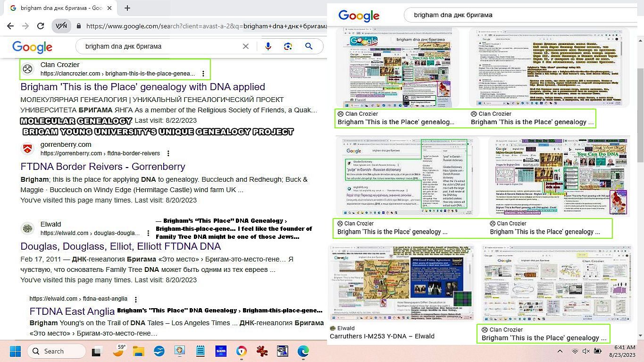Open Task View from the taskbar
The height and width of the screenshot is (362, 644).
96,351
